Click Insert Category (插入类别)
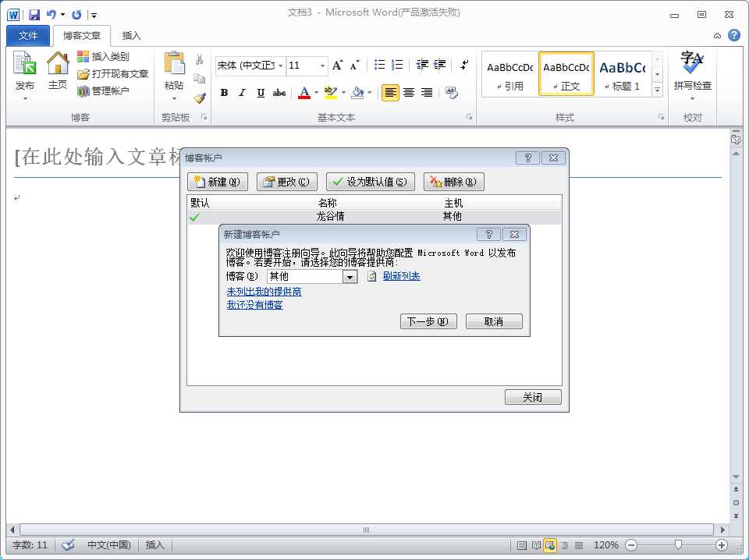 (x=103, y=56)
